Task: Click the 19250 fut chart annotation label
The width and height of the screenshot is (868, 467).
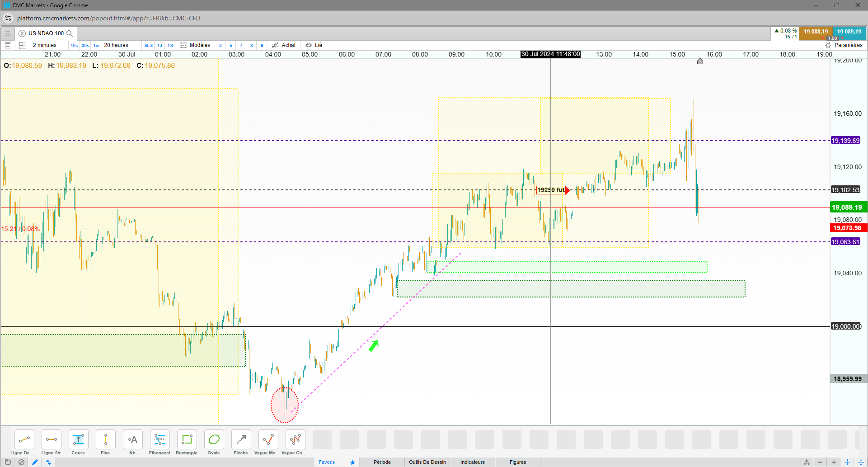Action: [x=551, y=190]
